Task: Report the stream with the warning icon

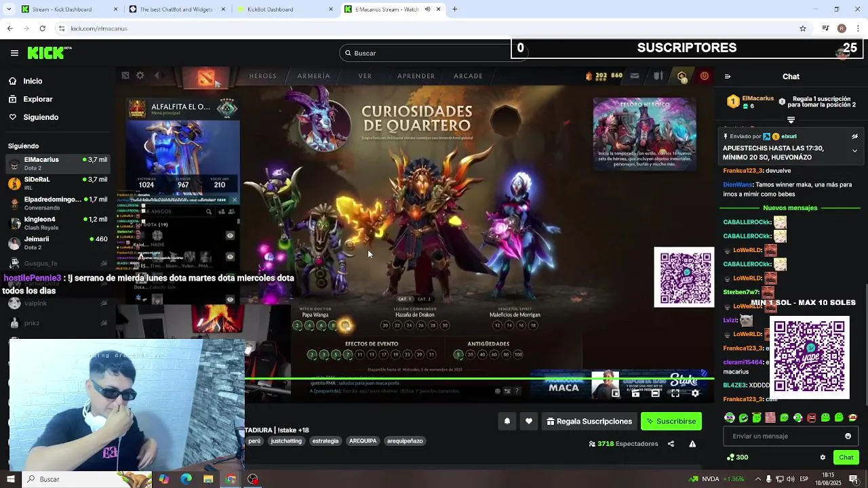Action: coord(692,444)
